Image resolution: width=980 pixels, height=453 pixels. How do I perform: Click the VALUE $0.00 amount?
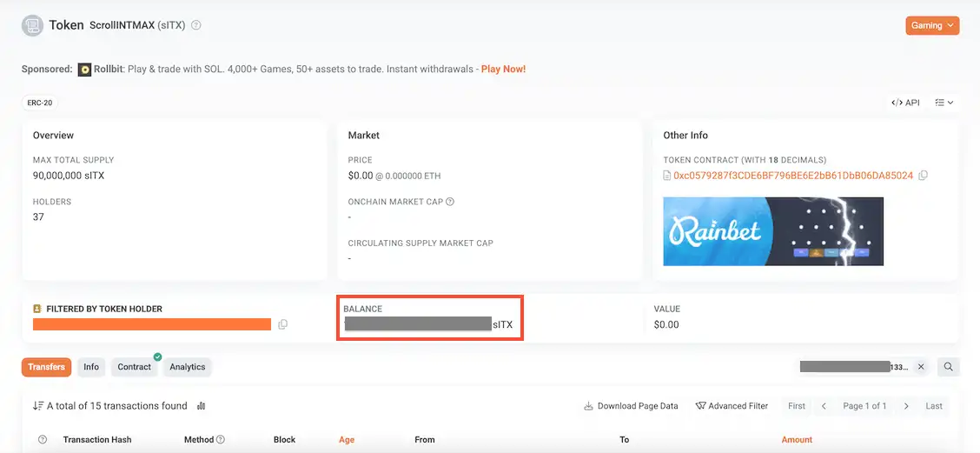click(666, 324)
